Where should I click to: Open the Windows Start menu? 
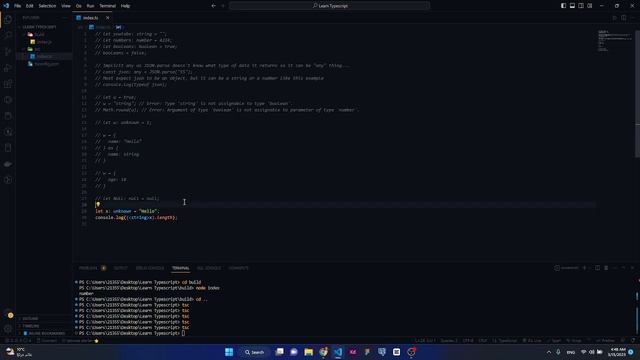click(x=229, y=352)
